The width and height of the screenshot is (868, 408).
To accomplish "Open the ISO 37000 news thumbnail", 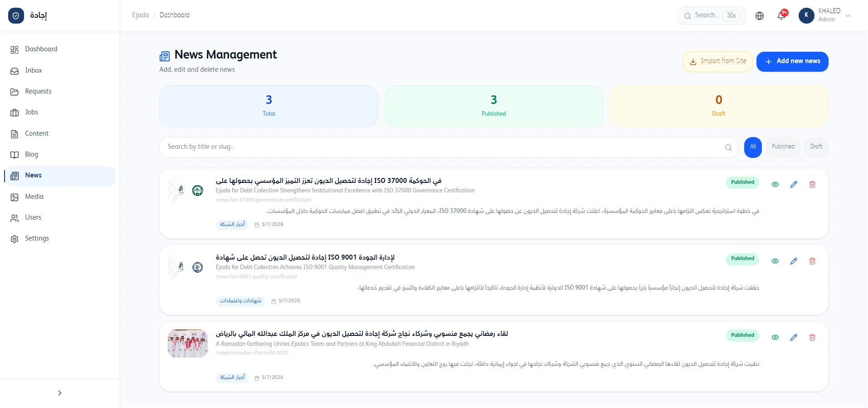I will pyautogui.click(x=188, y=191).
